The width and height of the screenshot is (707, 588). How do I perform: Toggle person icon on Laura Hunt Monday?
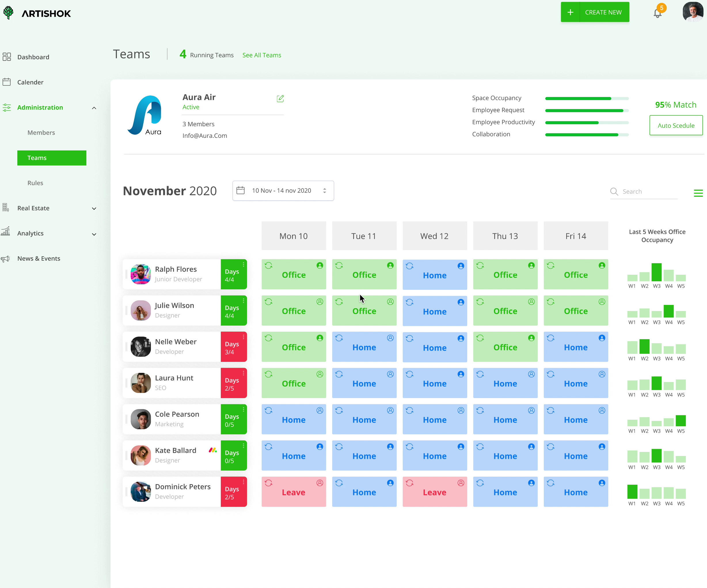(x=320, y=374)
